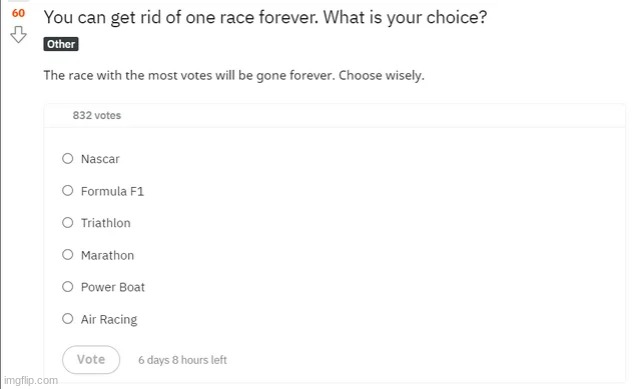This screenshot has height=389, width=641.
Task: Select the Marathon radio button
Action: pyautogui.click(x=67, y=255)
